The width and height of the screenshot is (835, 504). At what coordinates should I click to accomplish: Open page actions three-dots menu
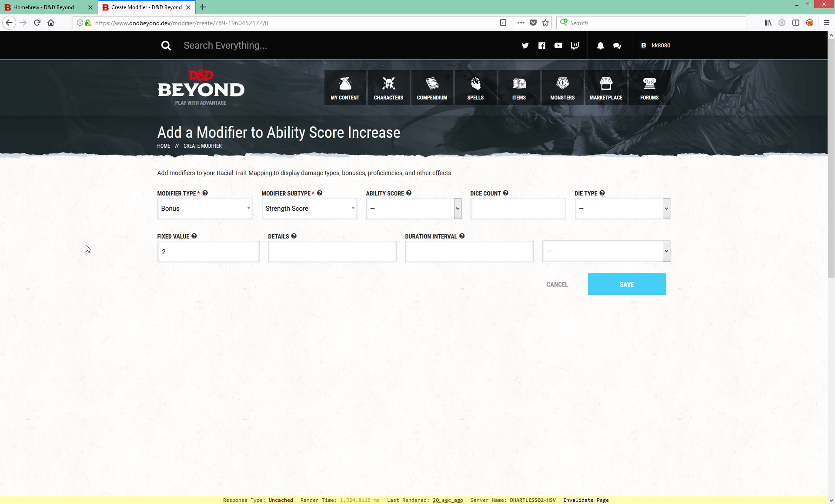point(521,23)
